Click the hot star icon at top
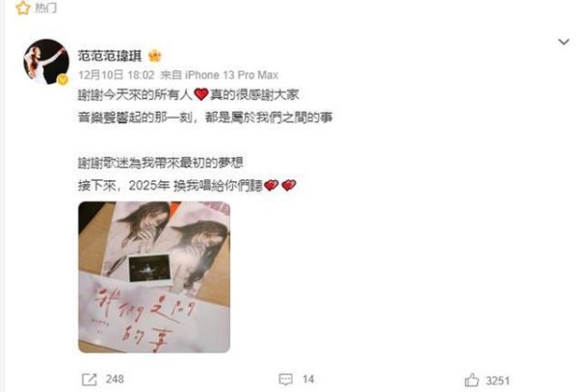The image size is (578, 392). pos(22,8)
